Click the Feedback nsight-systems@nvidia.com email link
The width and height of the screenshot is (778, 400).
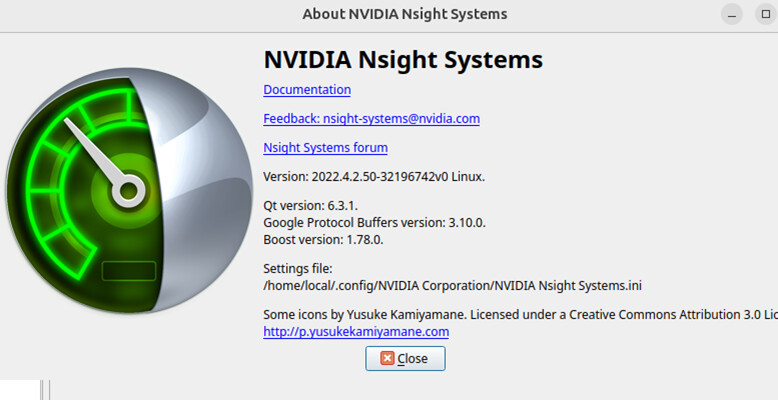click(x=371, y=119)
